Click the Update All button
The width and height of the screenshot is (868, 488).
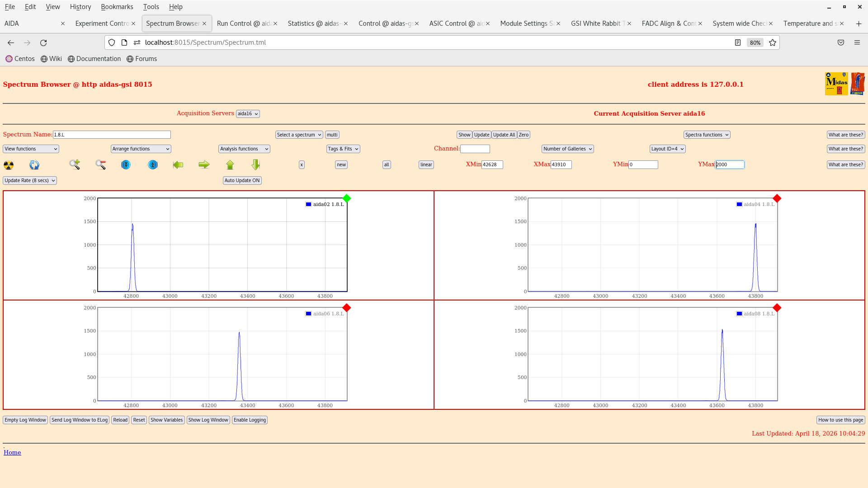(x=504, y=135)
